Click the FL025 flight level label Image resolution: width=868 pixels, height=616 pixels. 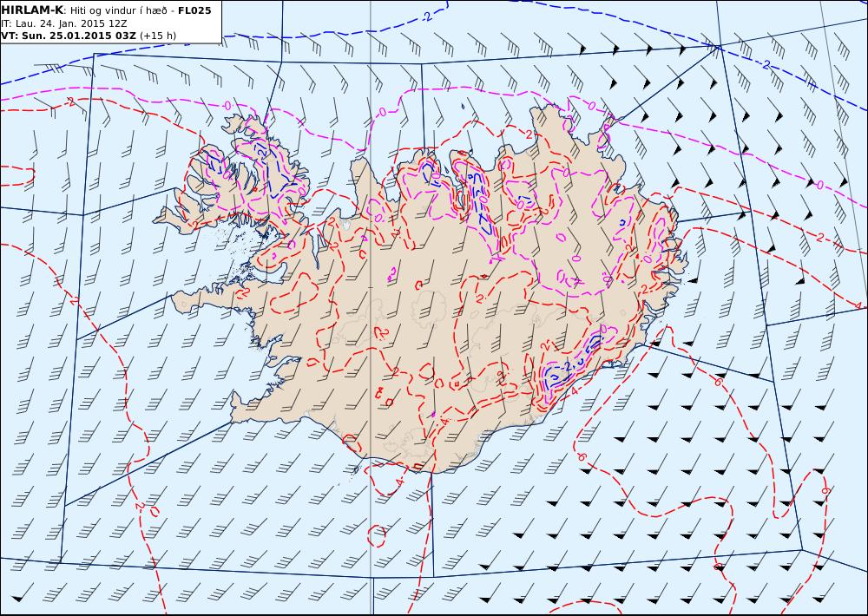coord(194,10)
